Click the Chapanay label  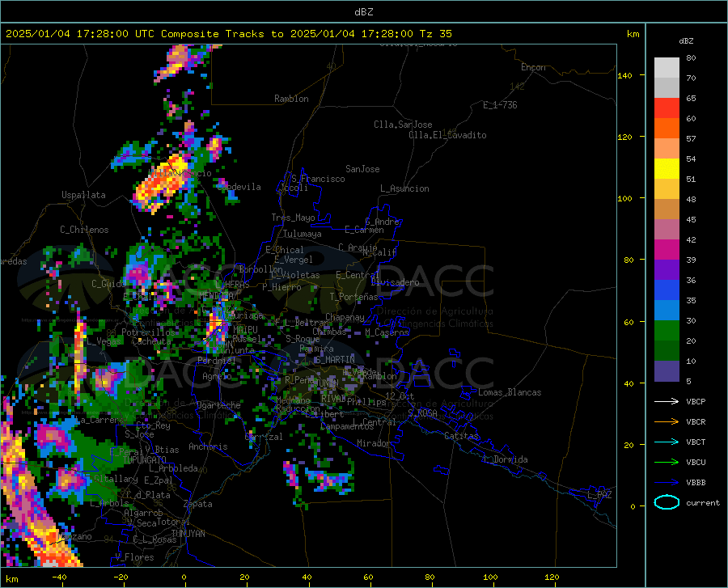[345, 317]
